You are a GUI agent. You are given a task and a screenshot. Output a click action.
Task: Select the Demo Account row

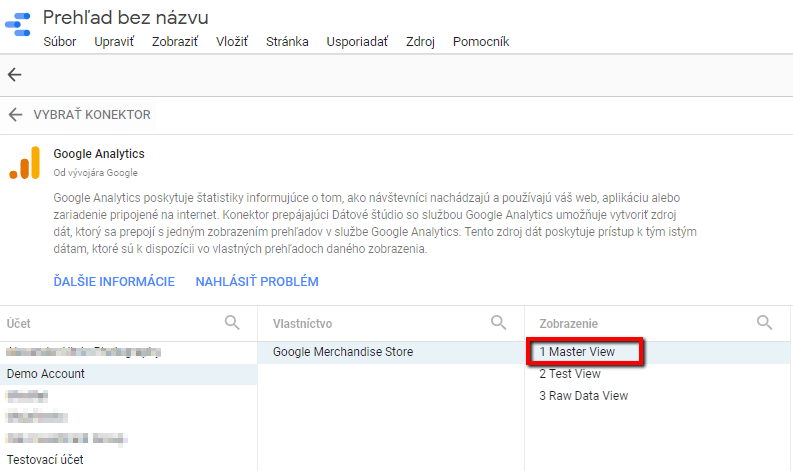pos(128,374)
